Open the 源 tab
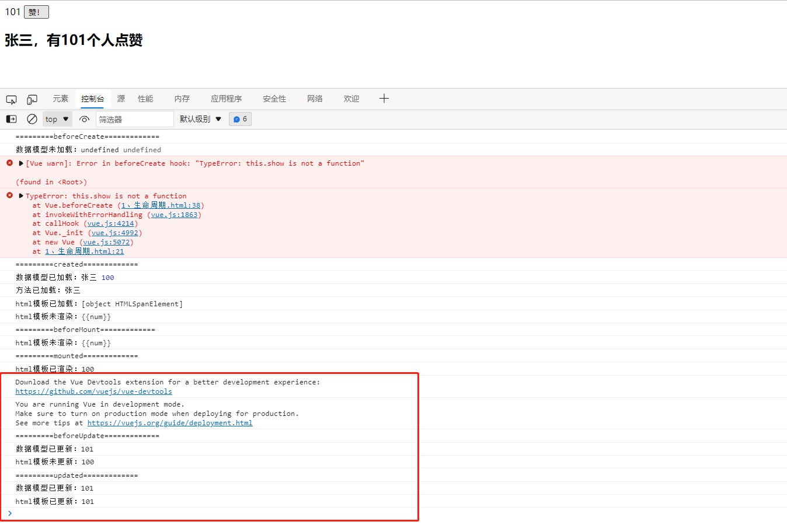This screenshot has height=532, width=787. [x=121, y=99]
